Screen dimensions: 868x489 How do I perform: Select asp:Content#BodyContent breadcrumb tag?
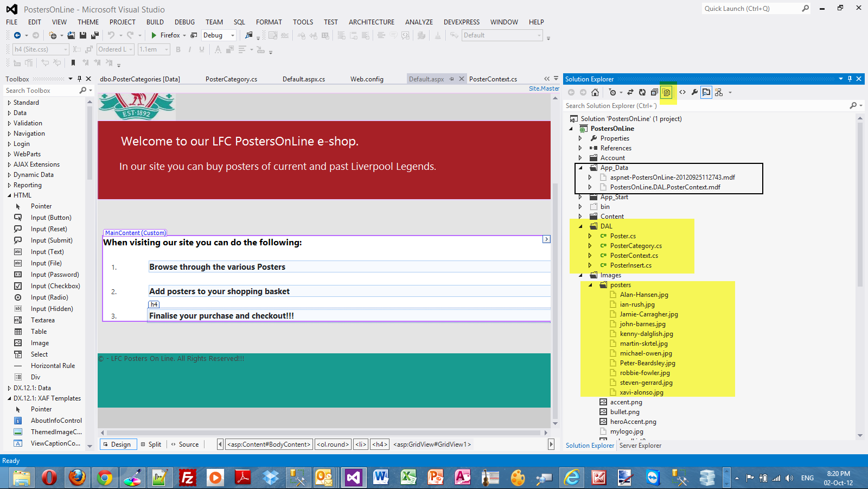click(x=269, y=444)
